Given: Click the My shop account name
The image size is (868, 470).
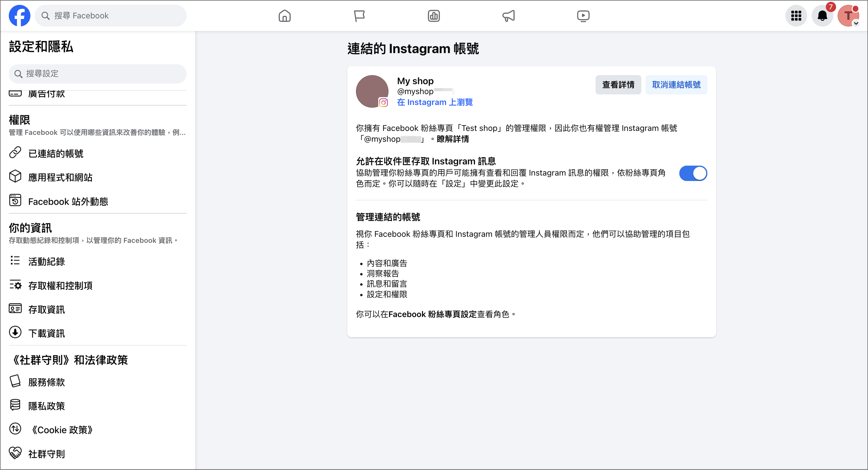Looking at the screenshot, I should (415, 81).
